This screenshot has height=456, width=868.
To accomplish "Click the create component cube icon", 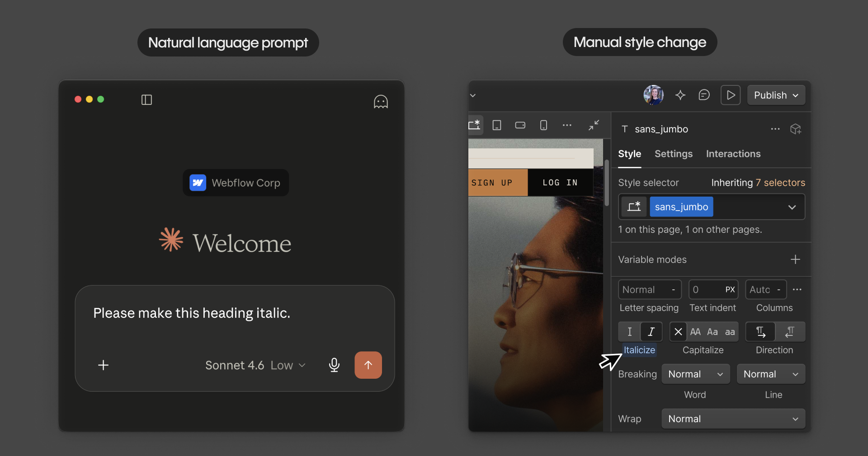I will [796, 129].
